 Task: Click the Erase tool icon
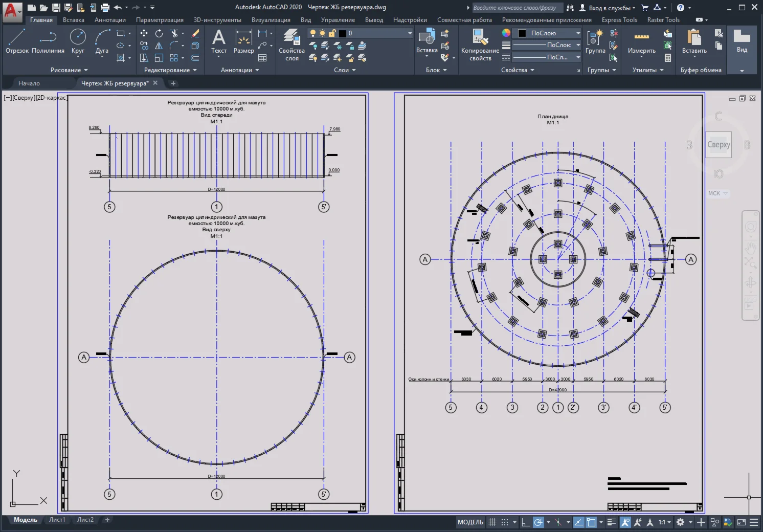(195, 33)
